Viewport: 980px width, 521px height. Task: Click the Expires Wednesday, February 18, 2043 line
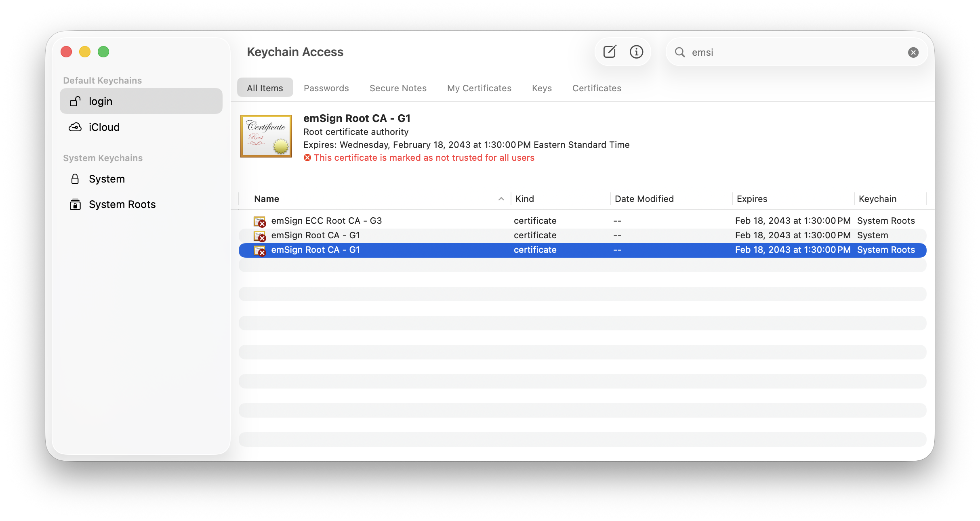pyautogui.click(x=467, y=145)
